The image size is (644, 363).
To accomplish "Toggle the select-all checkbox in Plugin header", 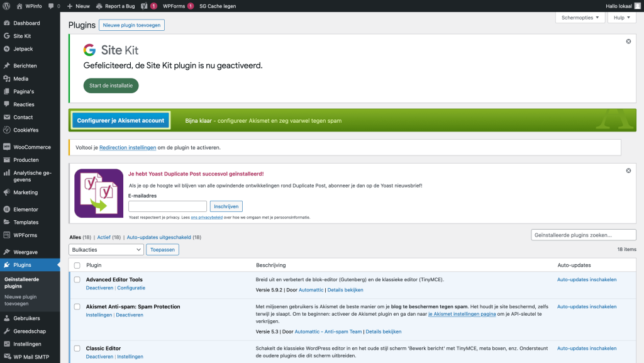I will pos(77,265).
